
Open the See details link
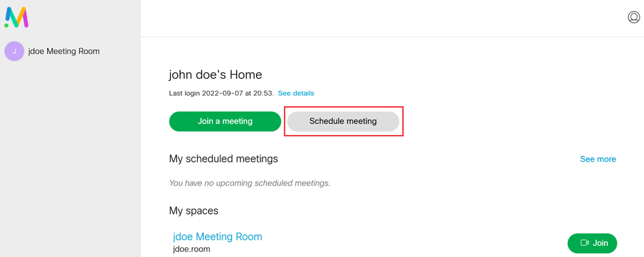(x=296, y=93)
